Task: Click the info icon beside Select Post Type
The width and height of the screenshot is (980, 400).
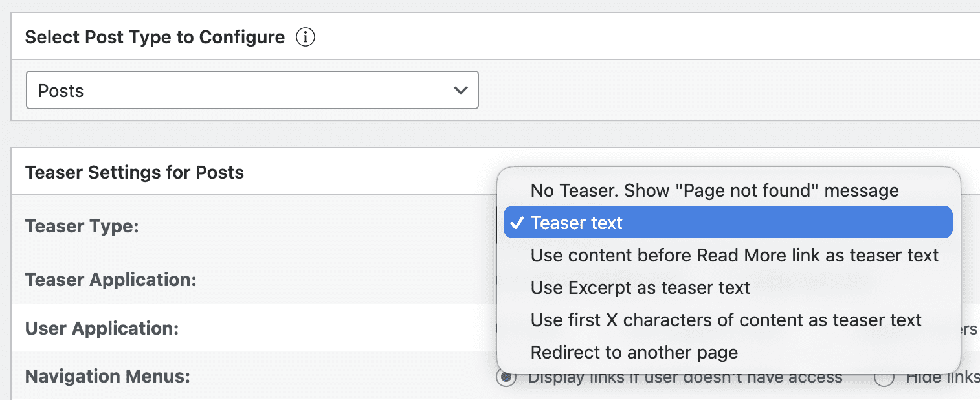Action: coord(305,37)
